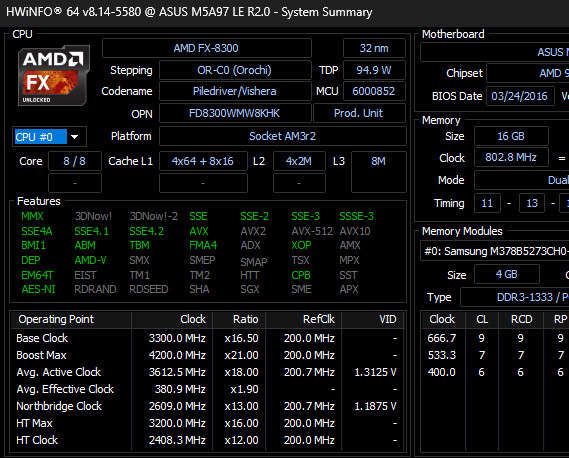Click the RefClk column header
569x458 pixels.
click(303, 319)
